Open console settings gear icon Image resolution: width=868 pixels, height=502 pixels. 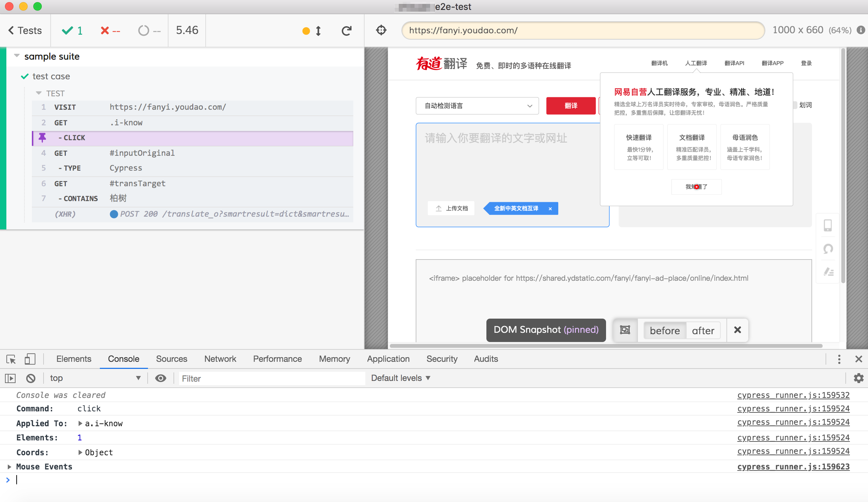click(x=858, y=378)
